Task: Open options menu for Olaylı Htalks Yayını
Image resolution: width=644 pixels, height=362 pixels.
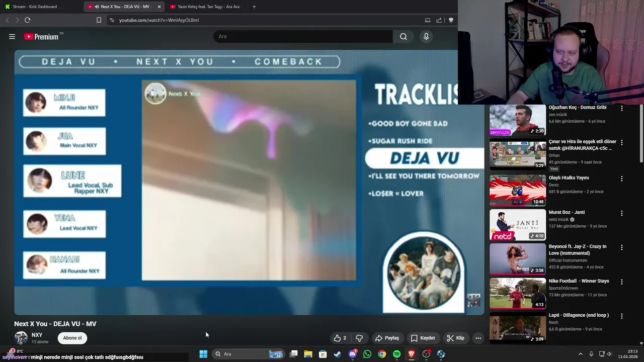Action: (x=622, y=178)
